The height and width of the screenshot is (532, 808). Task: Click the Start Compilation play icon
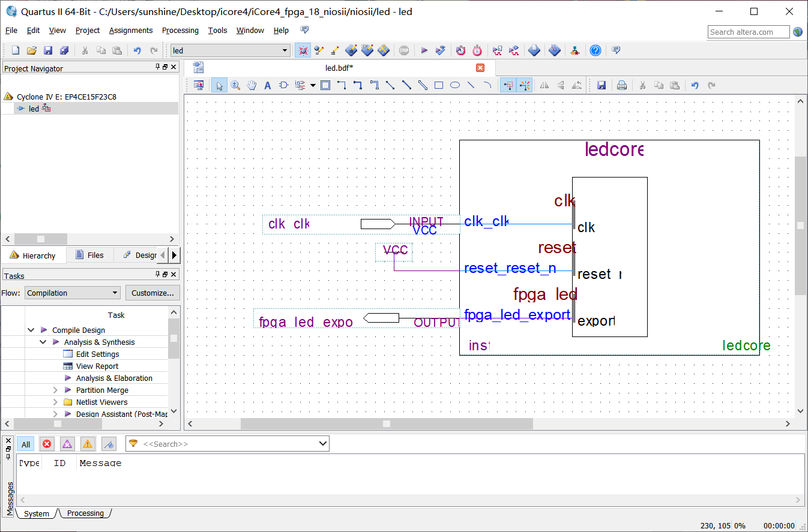(424, 50)
